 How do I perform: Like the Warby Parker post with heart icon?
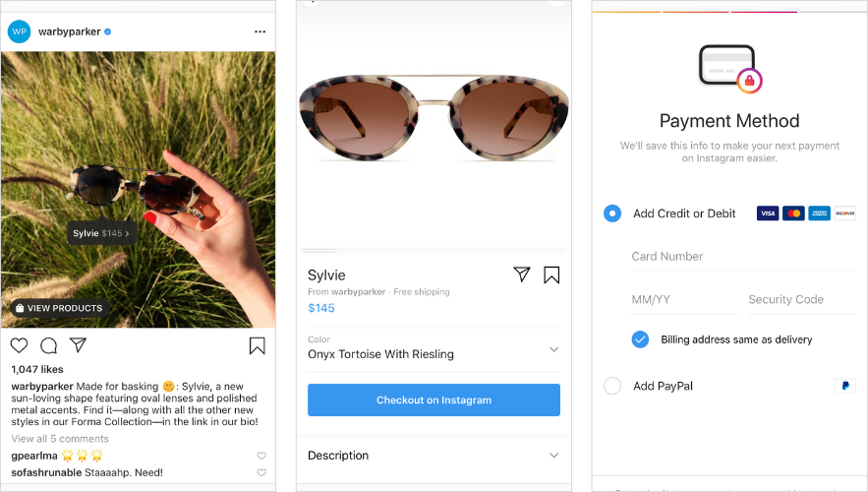(19, 345)
